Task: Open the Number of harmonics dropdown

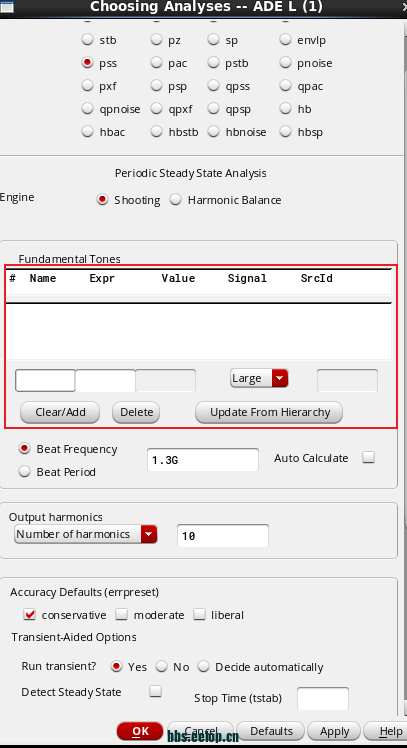Action: pos(86,534)
